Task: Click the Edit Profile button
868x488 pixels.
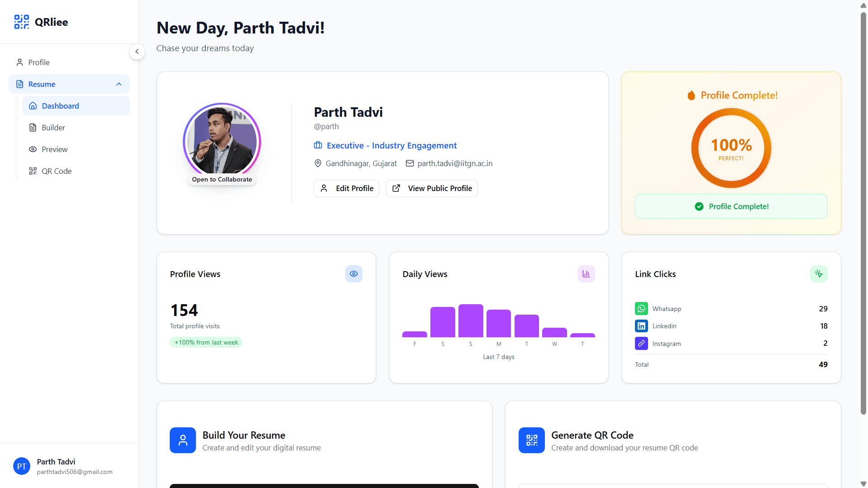Action: click(x=346, y=188)
